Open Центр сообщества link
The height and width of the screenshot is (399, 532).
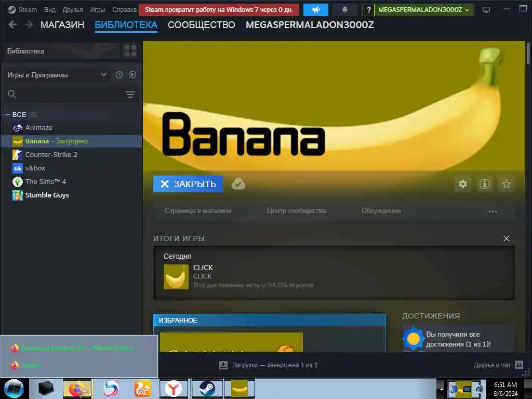(296, 211)
